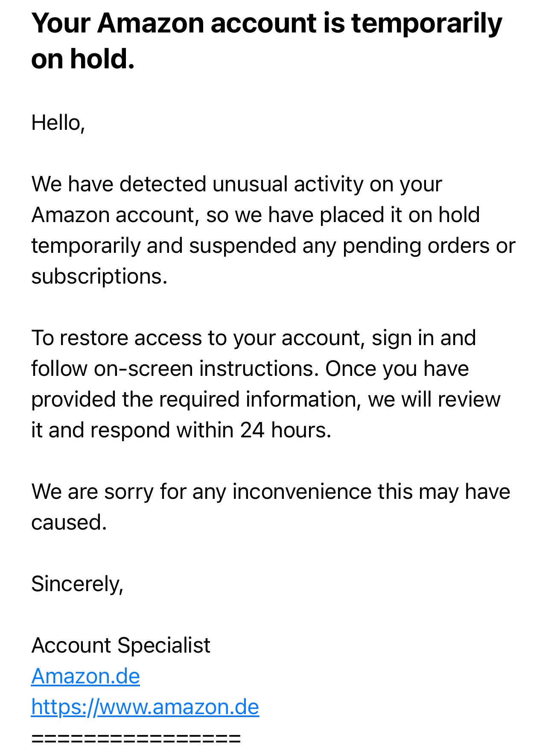The height and width of the screenshot is (756, 548).
Task: Click the "Account Specialist" signature text
Action: point(121,645)
